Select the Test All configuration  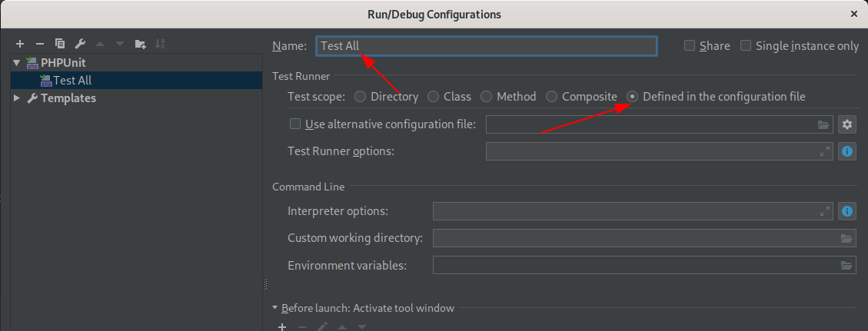(x=136, y=80)
